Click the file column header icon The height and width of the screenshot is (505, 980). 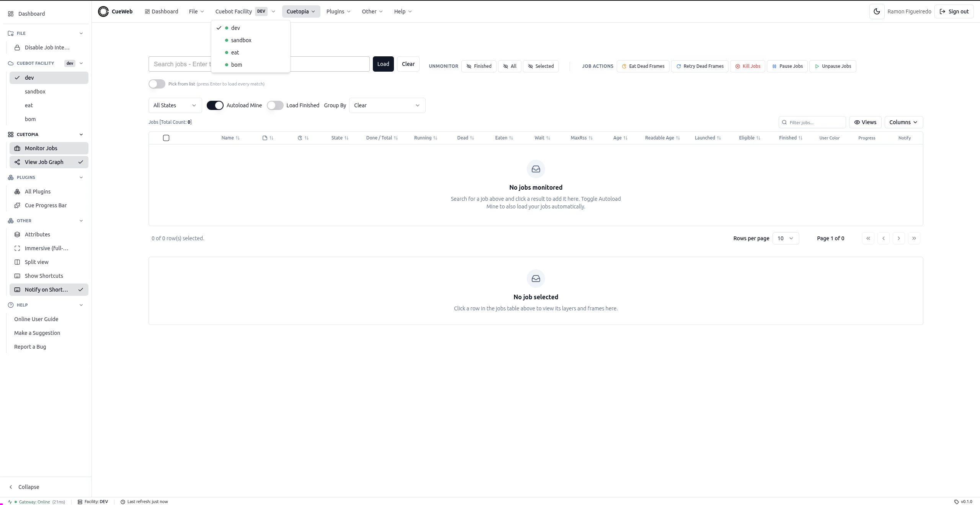(x=265, y=138)
